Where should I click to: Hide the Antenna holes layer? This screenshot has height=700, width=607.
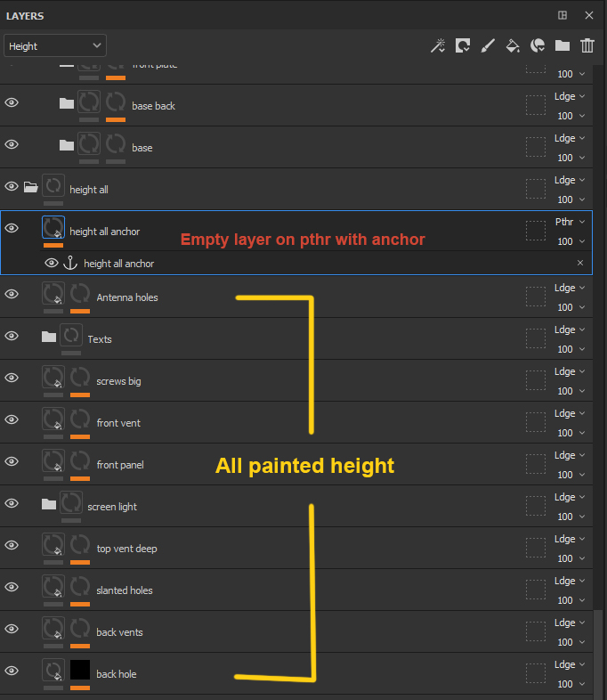click(x=12, y=294)
